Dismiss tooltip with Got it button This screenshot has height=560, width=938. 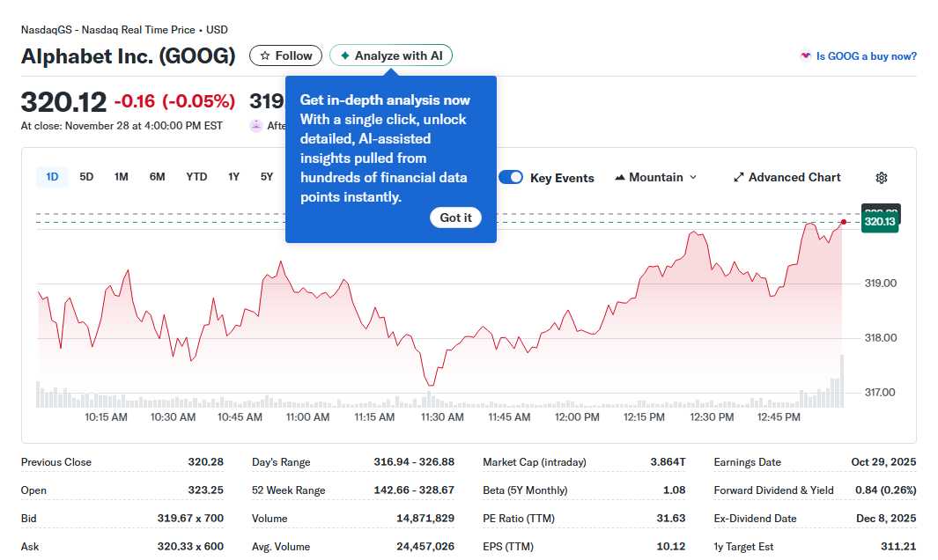455,217
